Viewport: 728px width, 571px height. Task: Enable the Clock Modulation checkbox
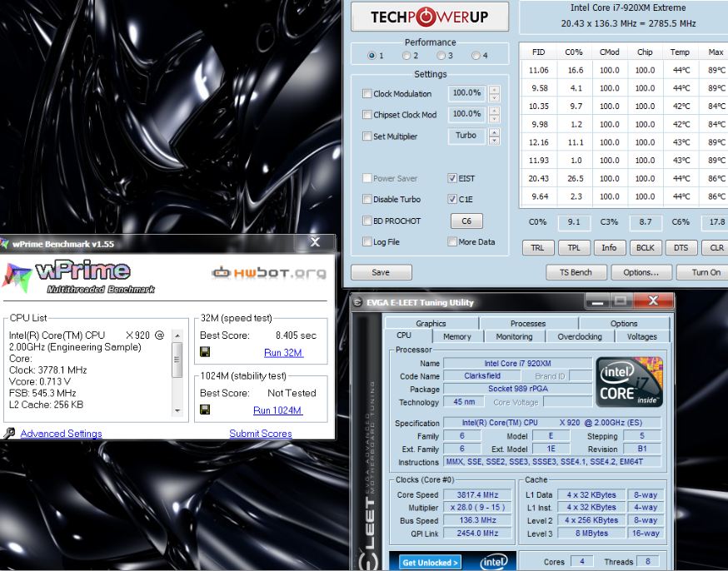pyautogui.click(x=366, y=94)
